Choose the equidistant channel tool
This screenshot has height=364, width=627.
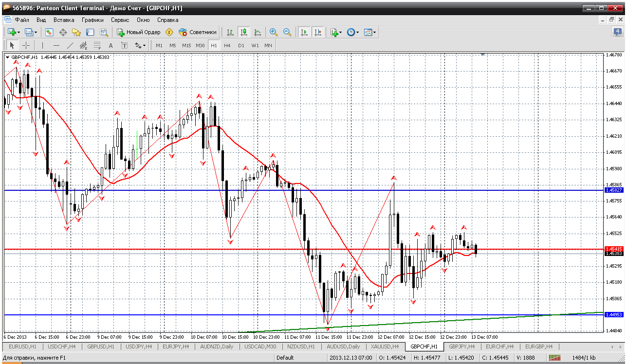[83, 45]
